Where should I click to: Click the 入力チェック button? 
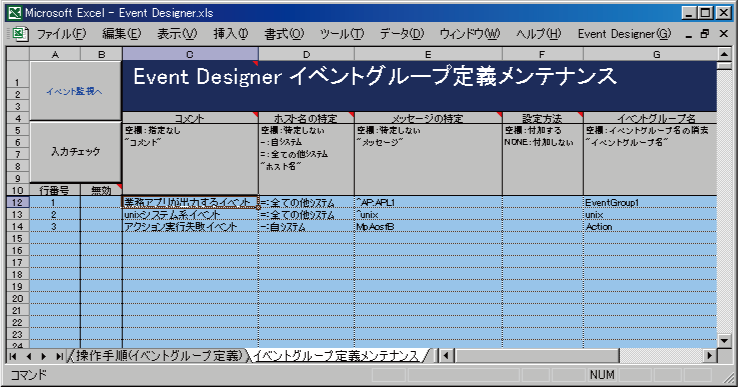tap(75, 152)
